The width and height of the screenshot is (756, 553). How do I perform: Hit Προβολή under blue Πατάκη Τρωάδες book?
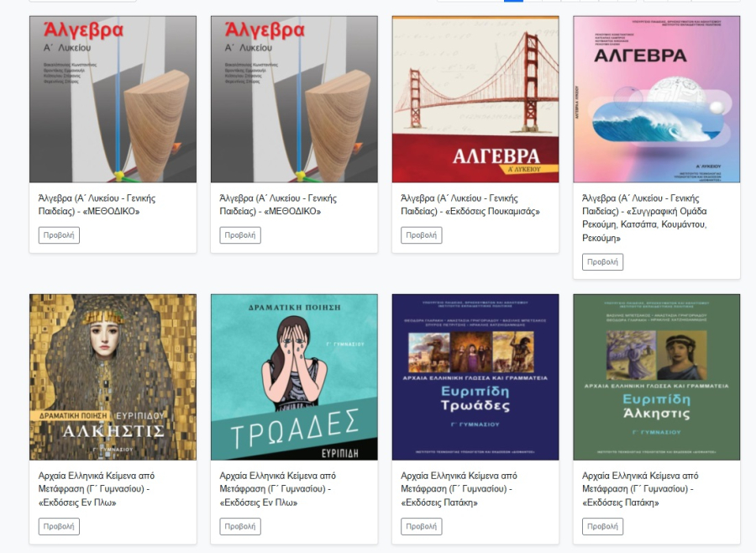pos(422,527)
